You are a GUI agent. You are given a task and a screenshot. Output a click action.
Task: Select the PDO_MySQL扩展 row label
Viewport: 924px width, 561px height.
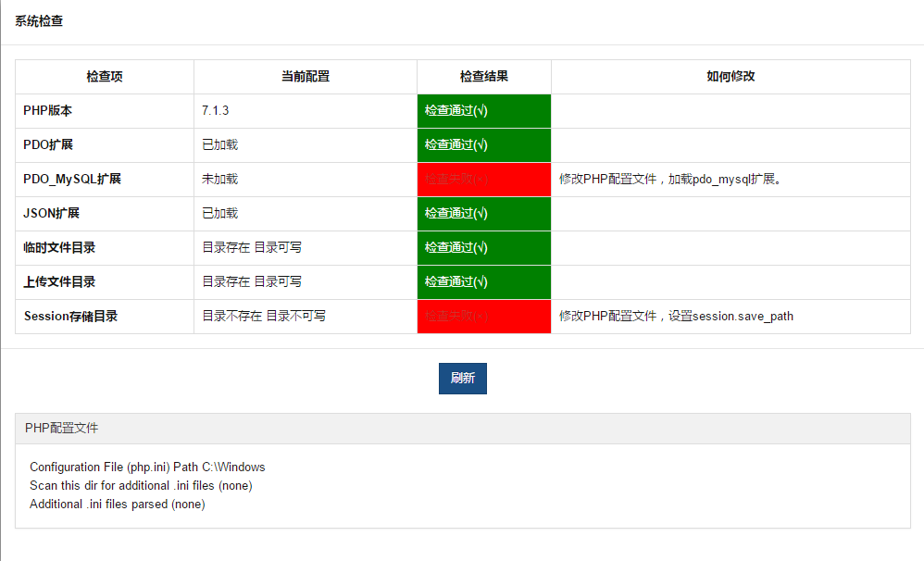click(72, 180)
